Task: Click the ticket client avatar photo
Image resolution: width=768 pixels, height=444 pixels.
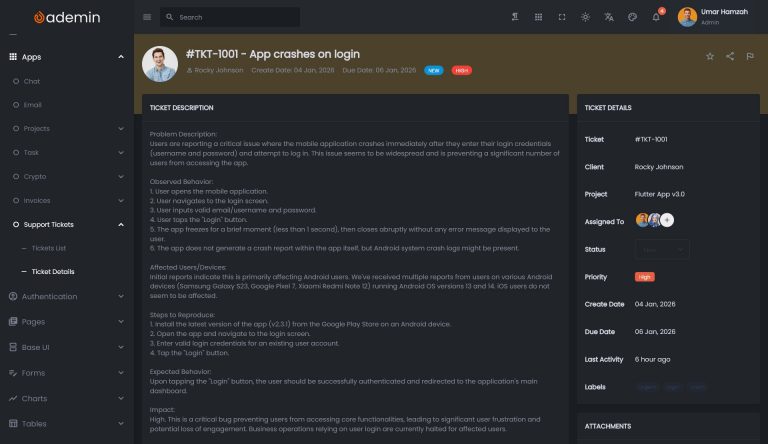Action: [x=160, y=64]
